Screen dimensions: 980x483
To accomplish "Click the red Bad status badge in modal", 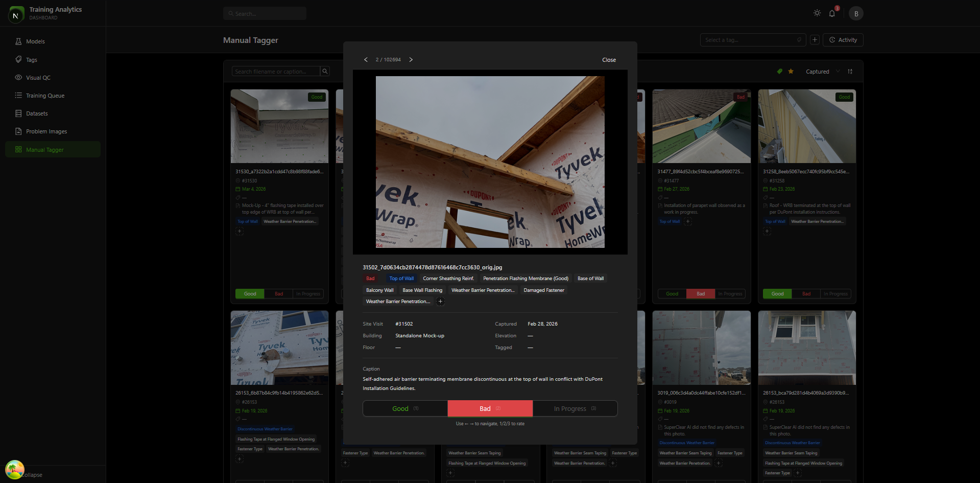I will [x=370, y=279].
